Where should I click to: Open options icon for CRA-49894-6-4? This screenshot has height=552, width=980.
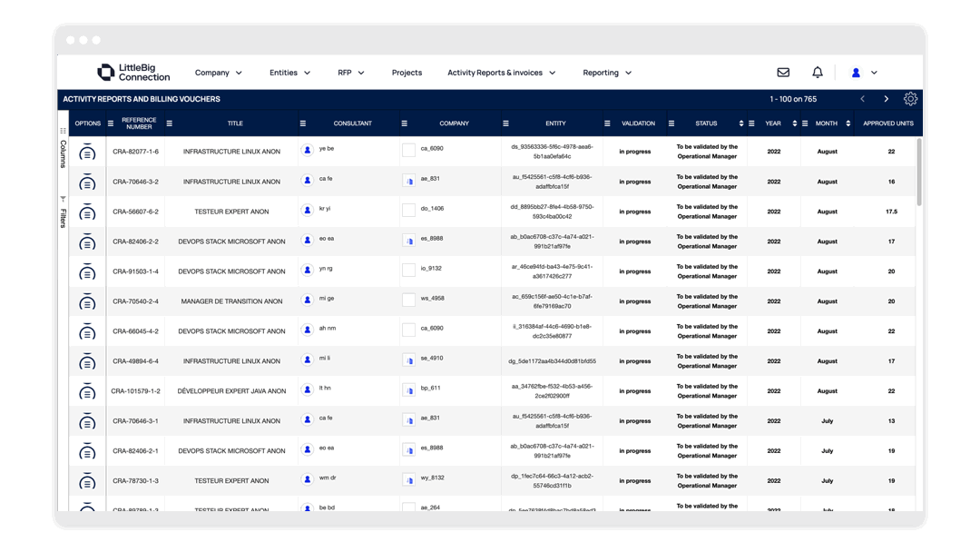(87, 362)
